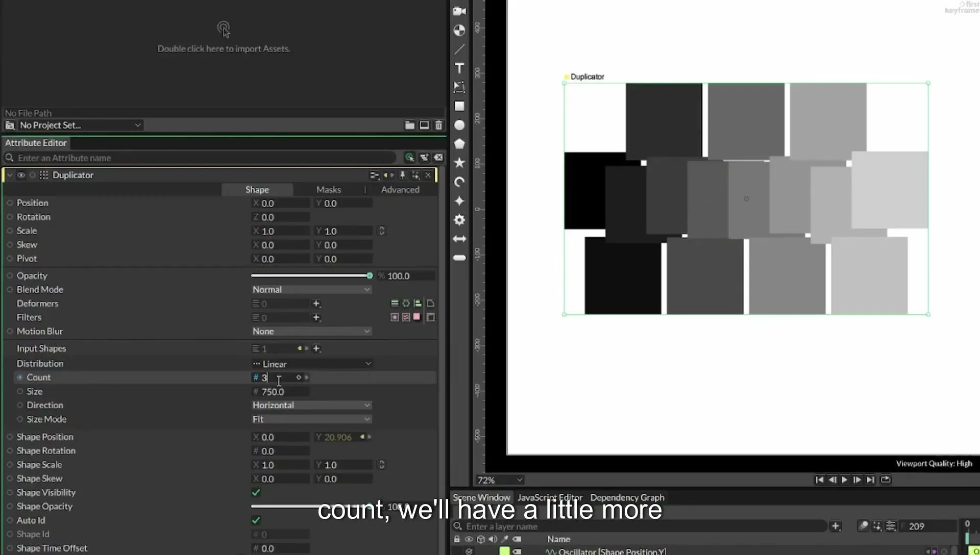Select the Arrow shape tool
The image size is (980, 555).
(x=459, y=239)
